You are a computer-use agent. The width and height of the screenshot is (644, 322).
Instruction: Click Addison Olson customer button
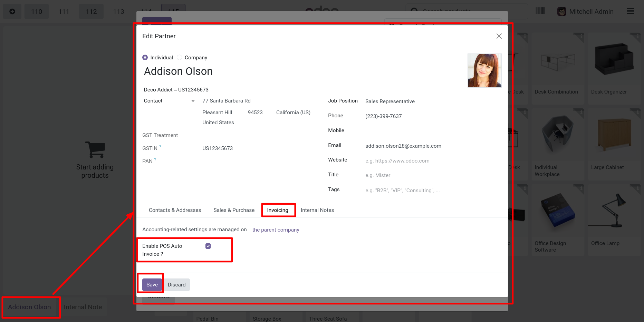point(29,307)
